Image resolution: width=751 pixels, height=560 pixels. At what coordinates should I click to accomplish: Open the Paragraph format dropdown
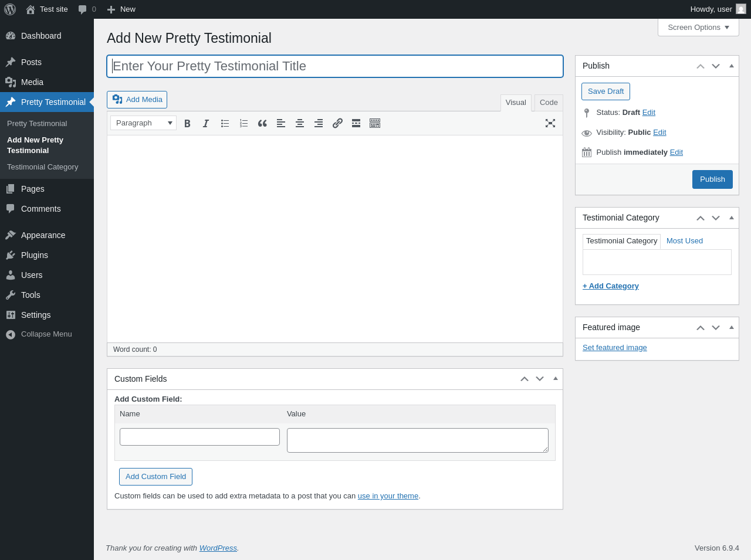click(143, 123)
